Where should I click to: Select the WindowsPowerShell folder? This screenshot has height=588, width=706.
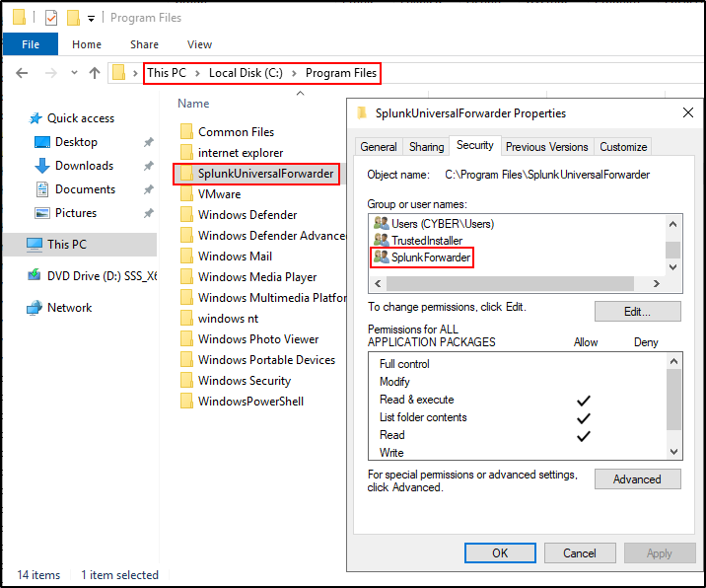250,402
